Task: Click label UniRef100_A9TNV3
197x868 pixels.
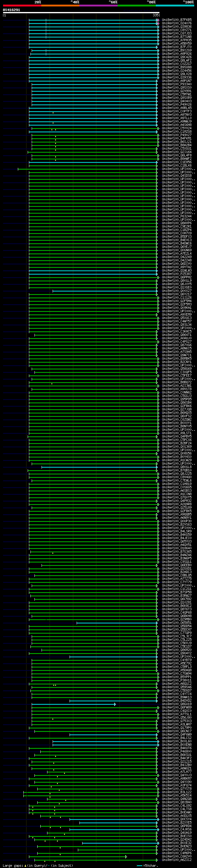Action: click(177, 115)
